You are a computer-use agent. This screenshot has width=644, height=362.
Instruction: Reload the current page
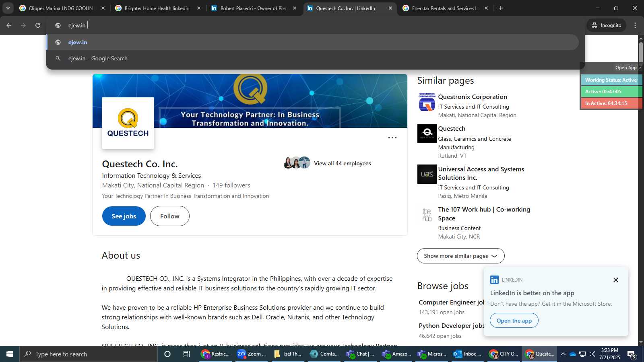click(38, 25)
